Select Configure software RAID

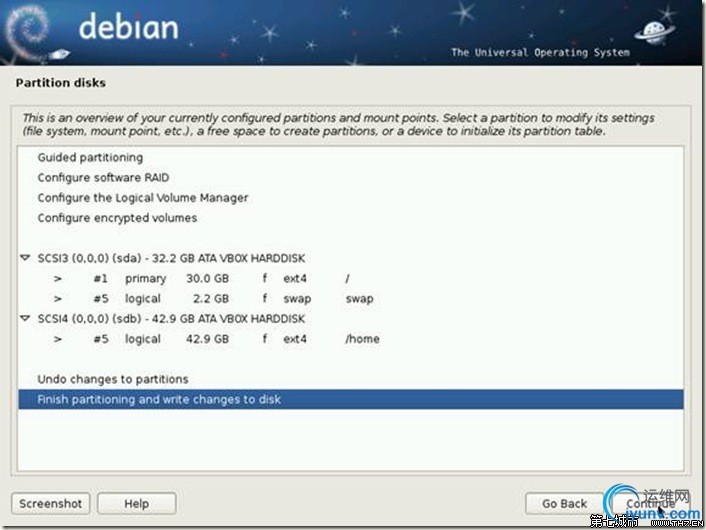click(x=351, y=178)
